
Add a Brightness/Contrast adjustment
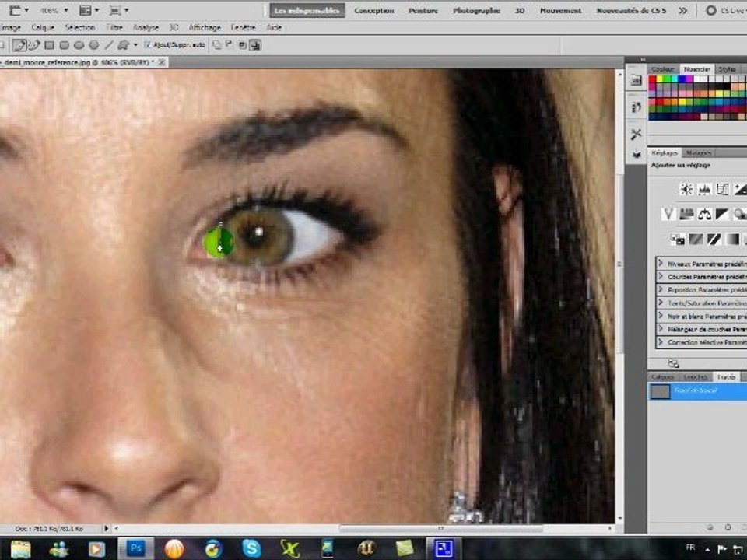686,189
